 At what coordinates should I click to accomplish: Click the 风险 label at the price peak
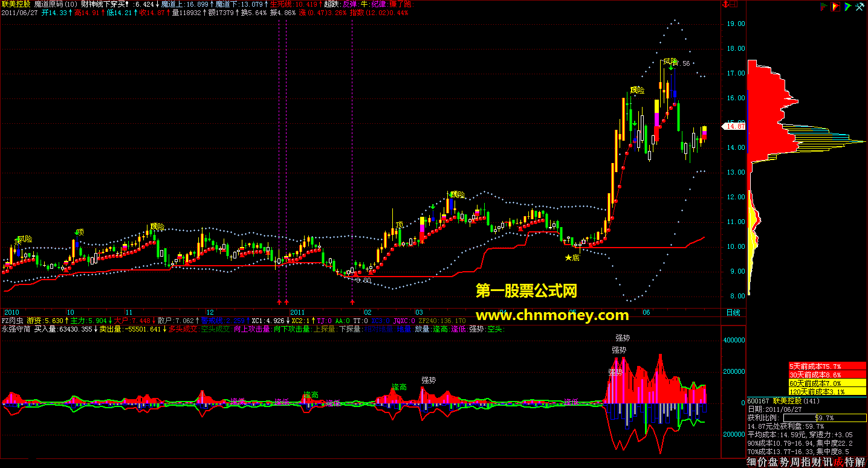(x=670, y=62)
